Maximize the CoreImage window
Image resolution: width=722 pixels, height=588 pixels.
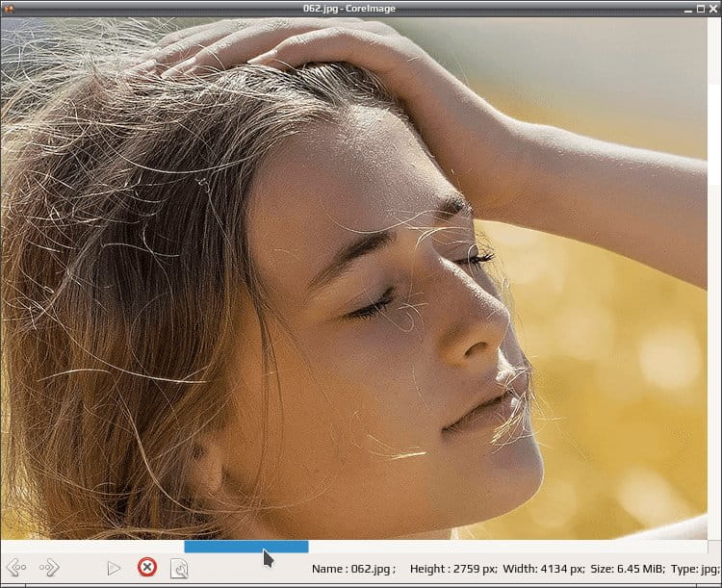coord(701,9)
